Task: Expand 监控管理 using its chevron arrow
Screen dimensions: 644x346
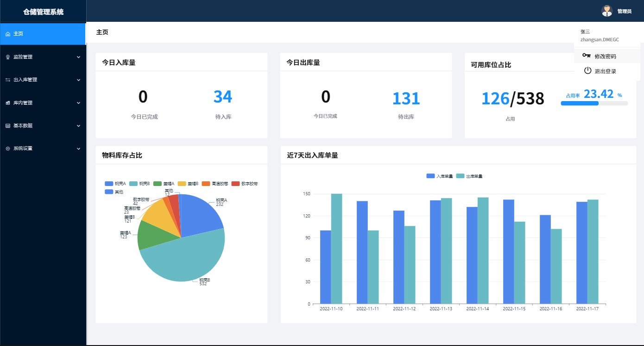Action: (x=78, y=57)
